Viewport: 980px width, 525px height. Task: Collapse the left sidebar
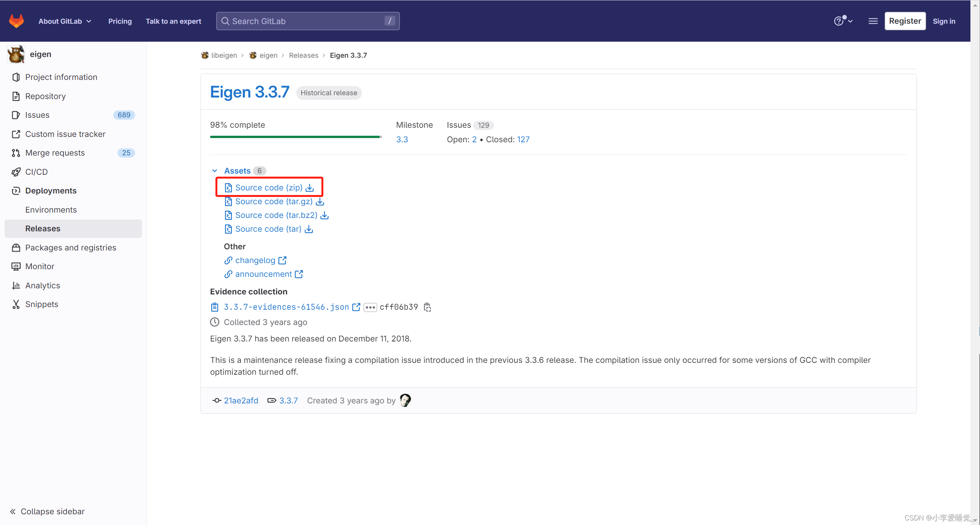[47, 511]
